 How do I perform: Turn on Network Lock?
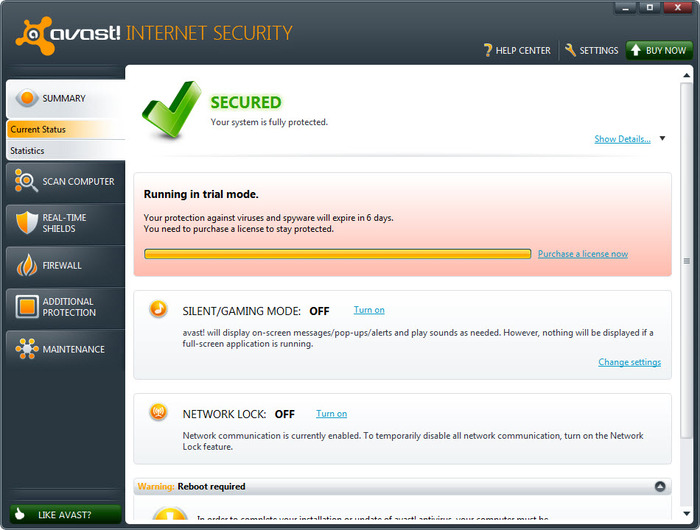click(331, 413)
